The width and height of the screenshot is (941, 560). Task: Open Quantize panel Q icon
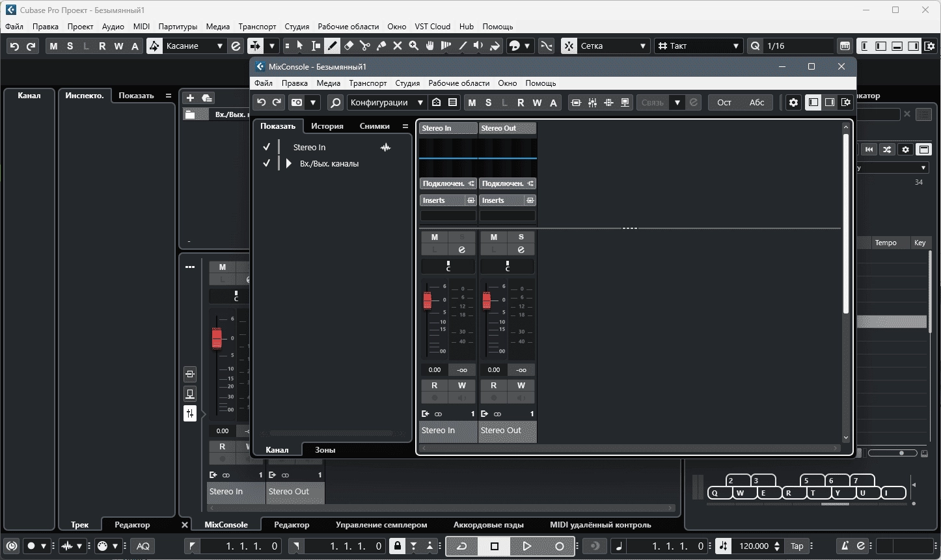[x=755, y=46]
